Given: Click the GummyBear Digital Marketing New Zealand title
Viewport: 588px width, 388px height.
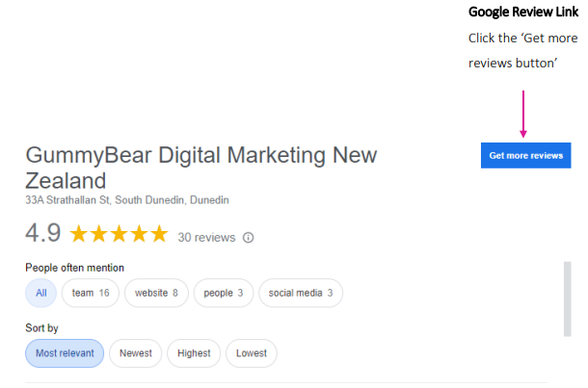Looking at the screenshot, I should click(x=201, y=168).
